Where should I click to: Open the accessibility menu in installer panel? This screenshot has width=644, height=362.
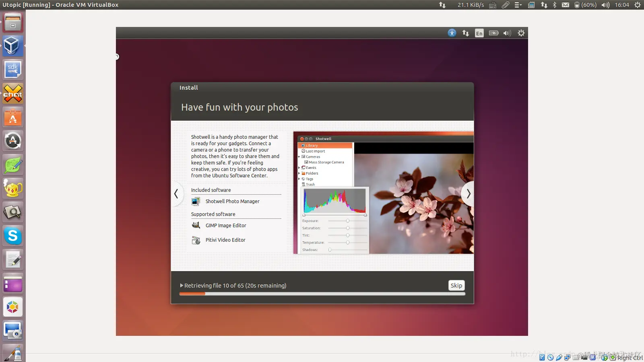coord(452,33)
